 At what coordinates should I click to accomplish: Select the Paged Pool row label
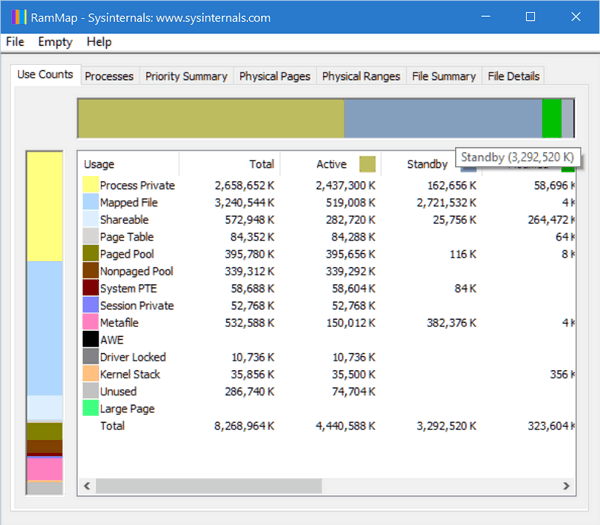[x=127, y=254]
